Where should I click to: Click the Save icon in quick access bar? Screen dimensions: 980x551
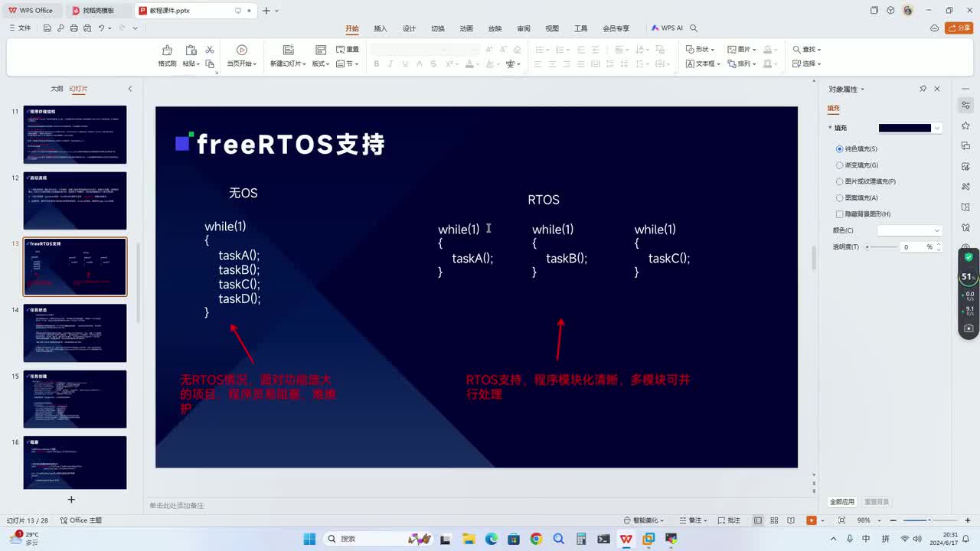[x=47, y=28]
